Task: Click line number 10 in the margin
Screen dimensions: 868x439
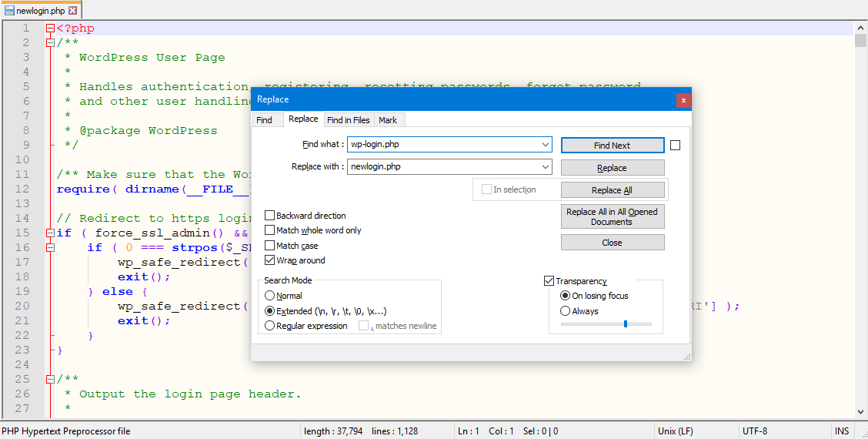Action: 22,159
